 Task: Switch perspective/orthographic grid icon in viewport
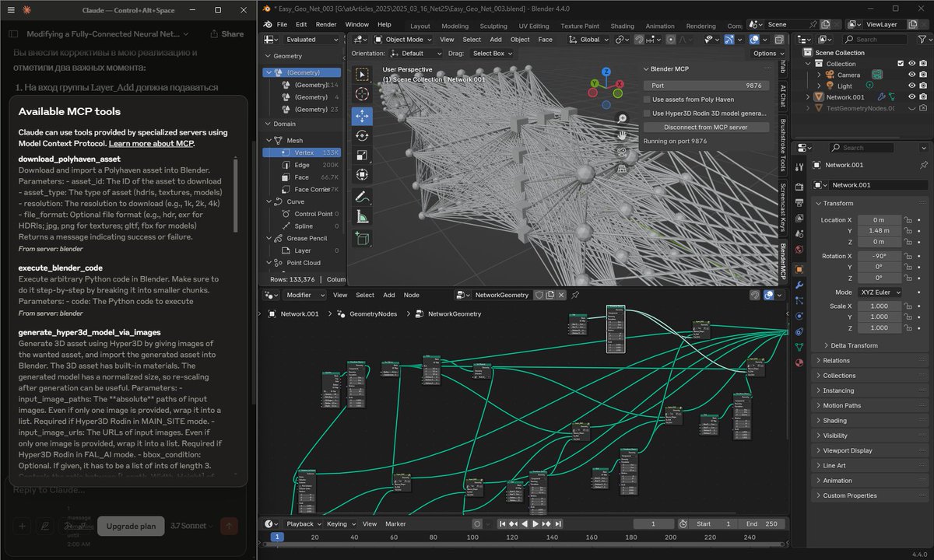pyautogui.click(x=622, y=168)
